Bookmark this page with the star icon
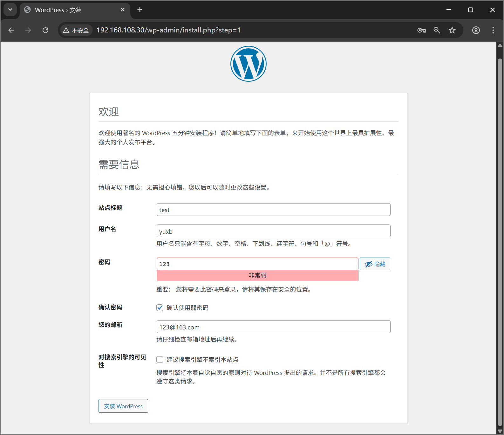Screen dimensions: 504x435 tap(452, 30)
